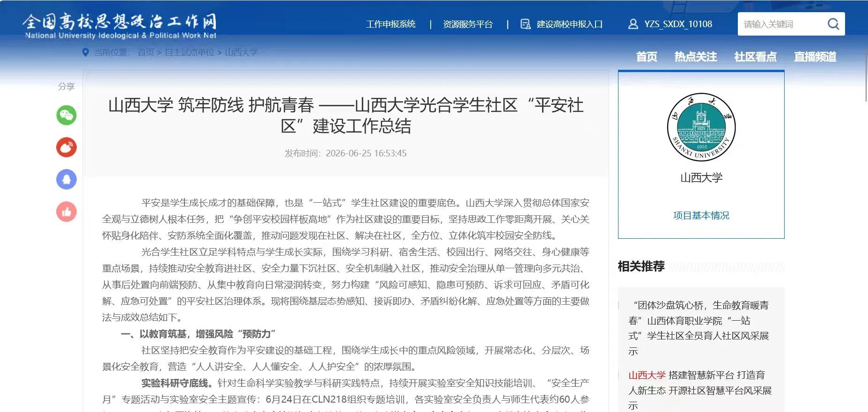
Task: Open the 山西大学 name under the logo
Action: click(x=701, y=177)
